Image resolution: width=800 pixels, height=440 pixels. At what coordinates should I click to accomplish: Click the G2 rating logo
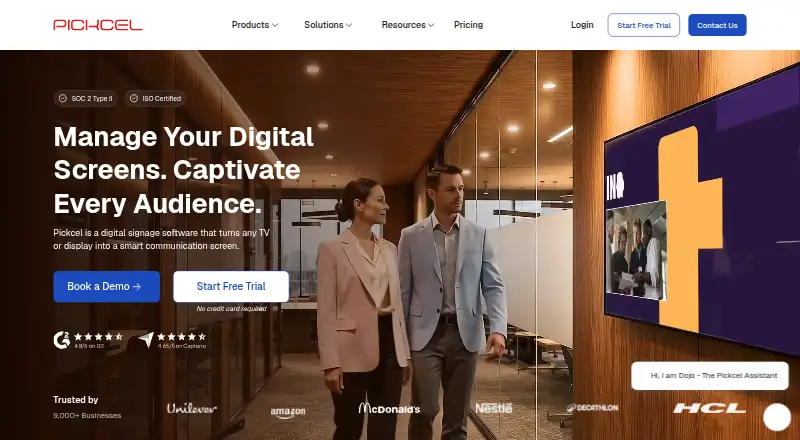(x=62, y=340)
